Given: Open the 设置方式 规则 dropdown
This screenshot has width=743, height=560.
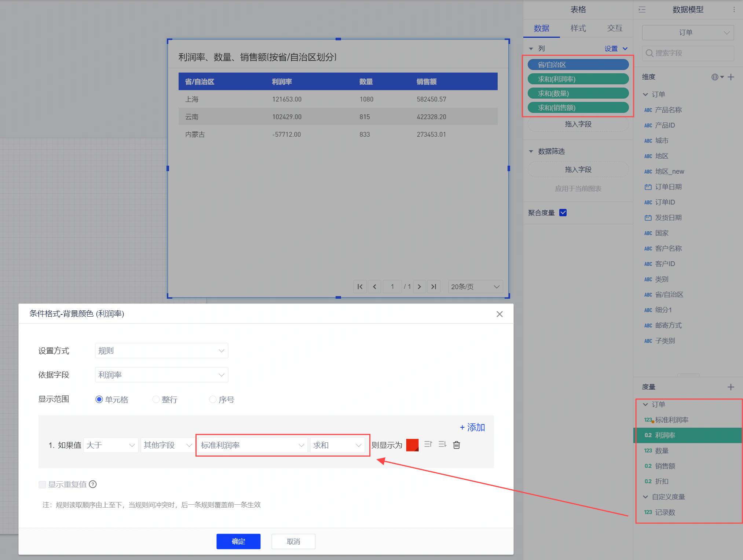Looking at the screenshot, I should click(x=161, y=351).
